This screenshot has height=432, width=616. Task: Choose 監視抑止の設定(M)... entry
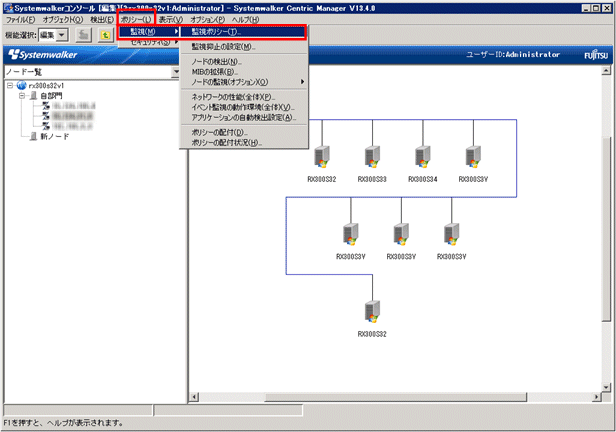244,47
